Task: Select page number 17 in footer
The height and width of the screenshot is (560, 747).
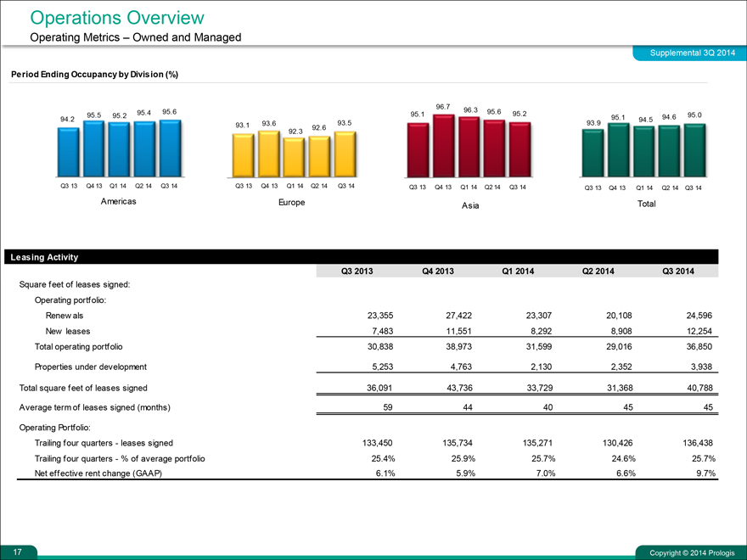Action: 10,552
